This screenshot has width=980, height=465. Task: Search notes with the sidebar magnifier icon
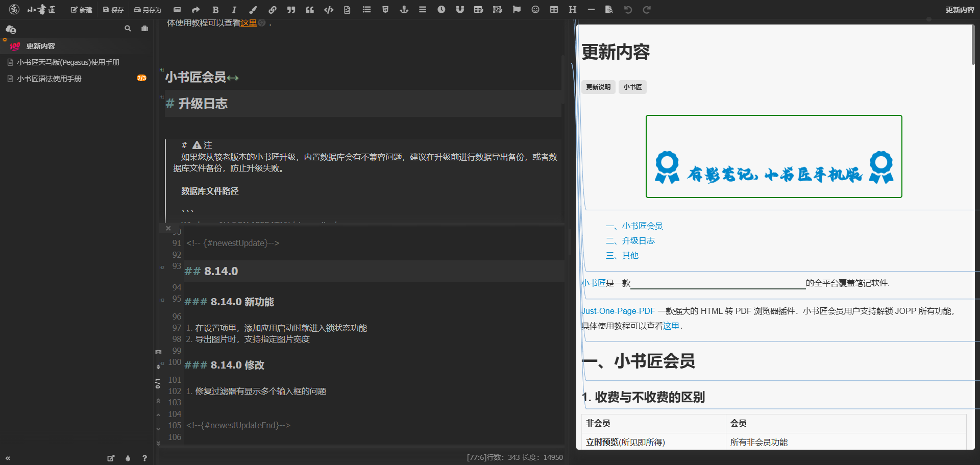(128, 29)
